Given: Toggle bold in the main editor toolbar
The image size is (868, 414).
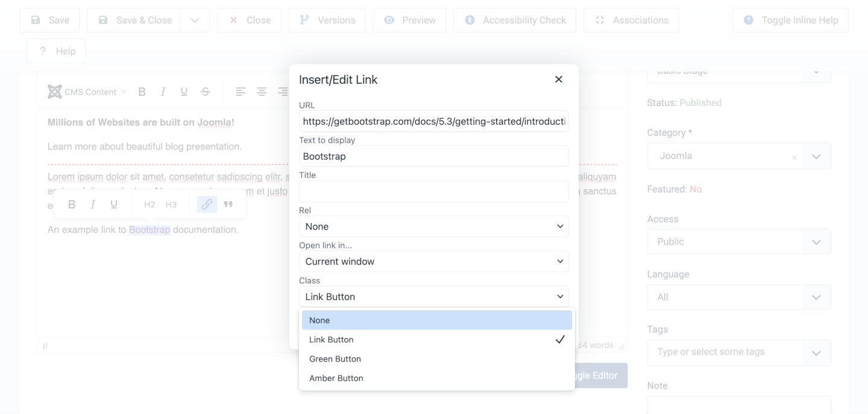Looking at the screenshot, I should (142, 92).
